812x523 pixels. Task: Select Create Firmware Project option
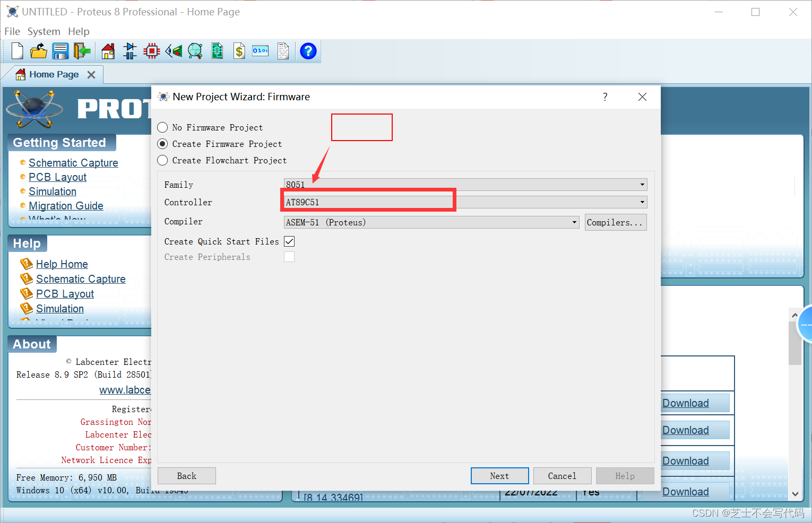[162, 144]
